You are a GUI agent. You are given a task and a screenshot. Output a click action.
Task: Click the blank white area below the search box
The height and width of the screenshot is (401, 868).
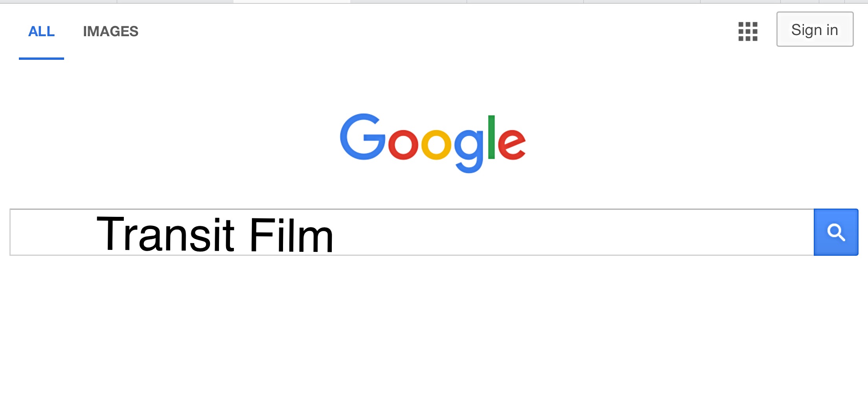434,327
